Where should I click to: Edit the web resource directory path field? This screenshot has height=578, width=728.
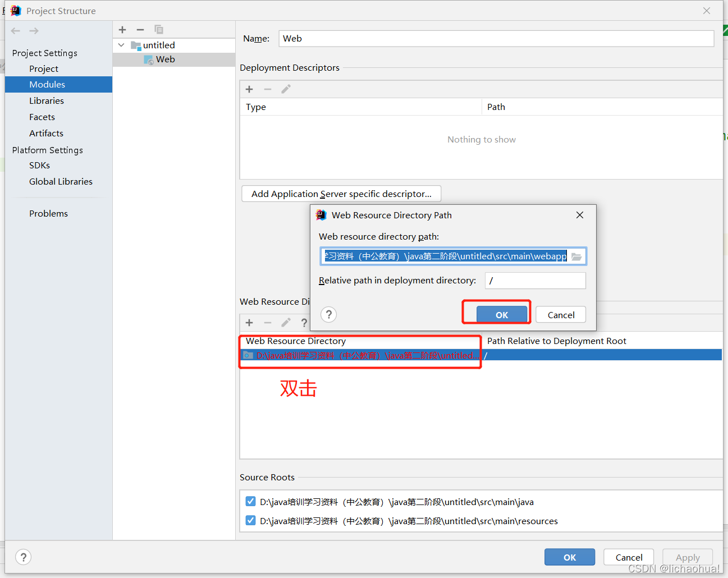(445, 256)
